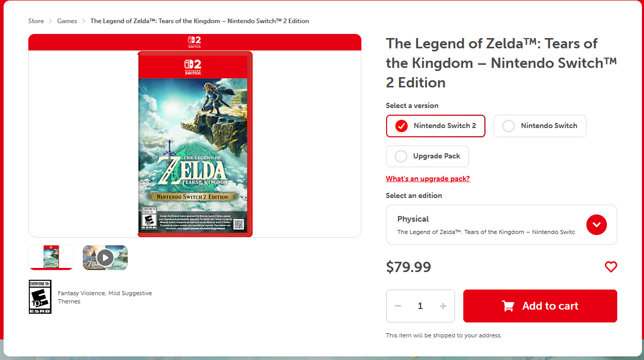Viewport: 644px width, 360px height.
Task: Play the game trailer video thumbnail
Action: coord(105,257)
